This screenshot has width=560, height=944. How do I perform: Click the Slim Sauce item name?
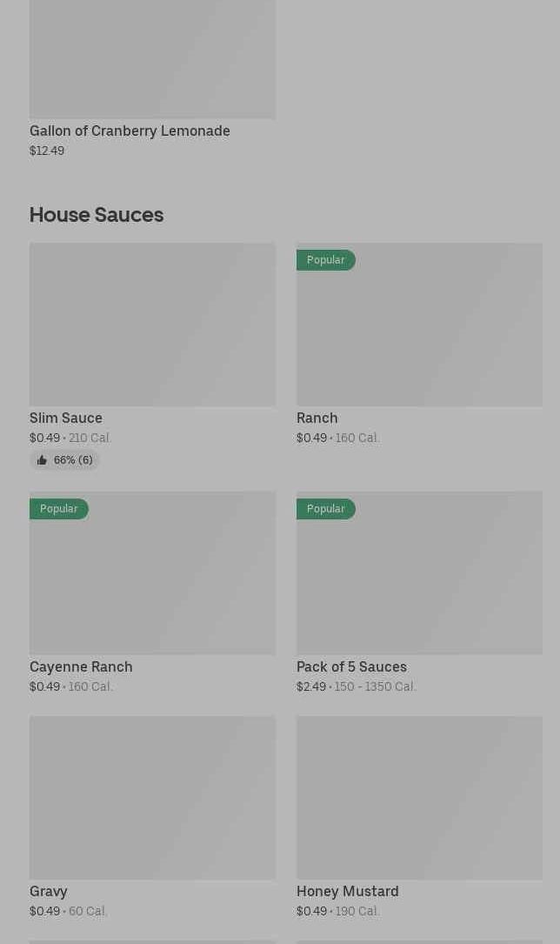(x=66, y=418)
